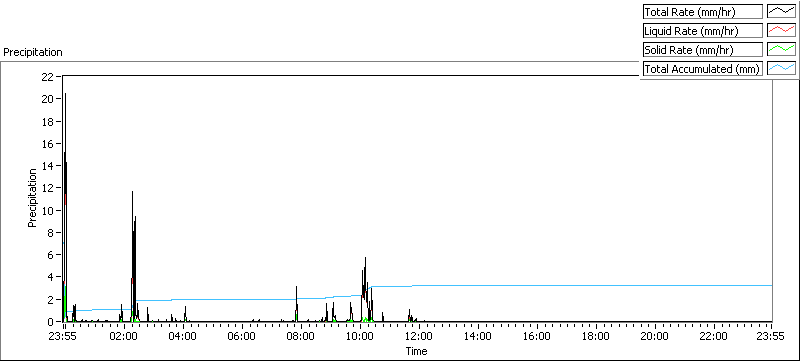Click the Liquid Rate (mm/hr) legend label
Viewport: 800px width, 361px height.
click(702, 31)
